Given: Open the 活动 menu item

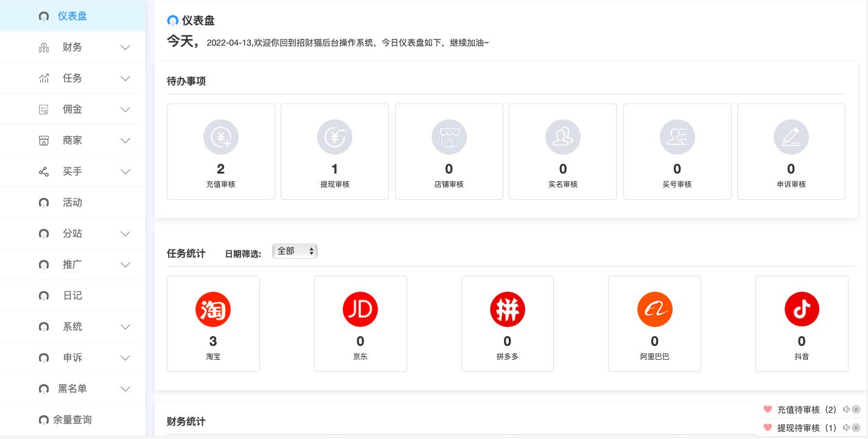Looking at the screenshot, I should click(x=72, y=202).
